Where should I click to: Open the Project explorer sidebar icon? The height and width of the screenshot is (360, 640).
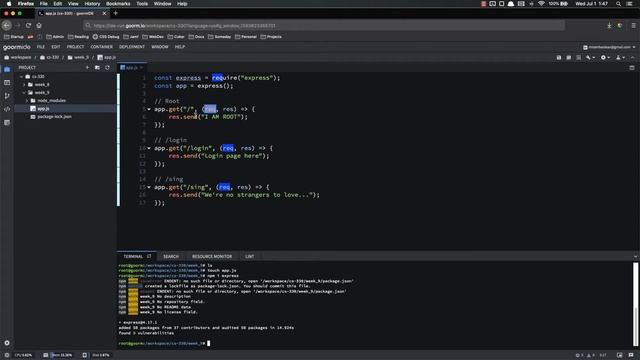[x=7, y=70]
